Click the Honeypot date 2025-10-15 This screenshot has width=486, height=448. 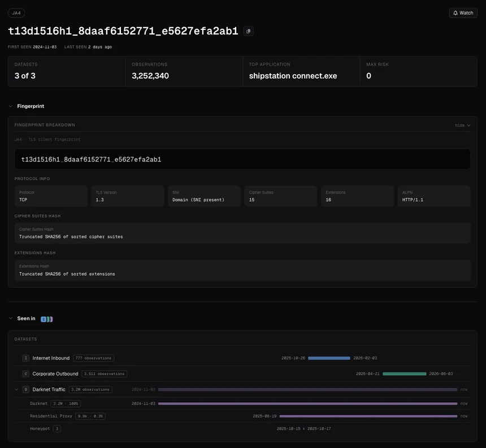(x=289, y=429)
